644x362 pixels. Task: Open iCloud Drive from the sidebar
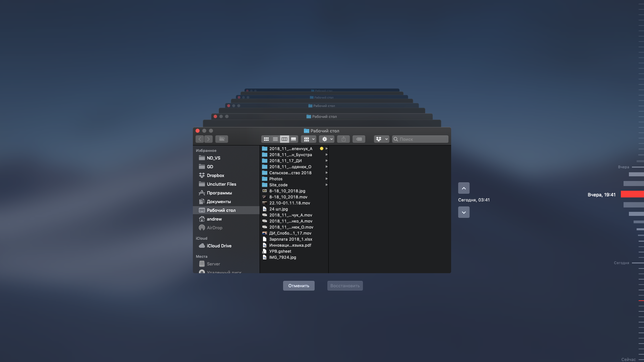(x=219, y=246)
